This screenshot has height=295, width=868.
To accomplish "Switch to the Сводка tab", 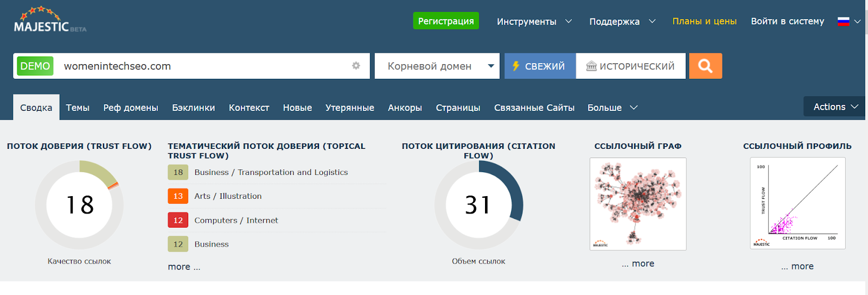I will click(36, 108).
